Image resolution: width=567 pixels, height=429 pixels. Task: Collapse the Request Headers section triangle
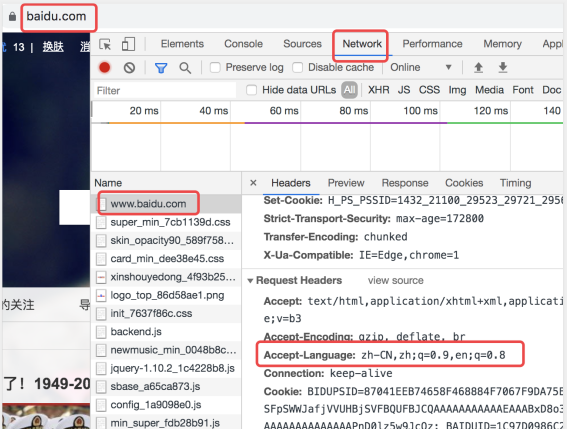[250, 281]
